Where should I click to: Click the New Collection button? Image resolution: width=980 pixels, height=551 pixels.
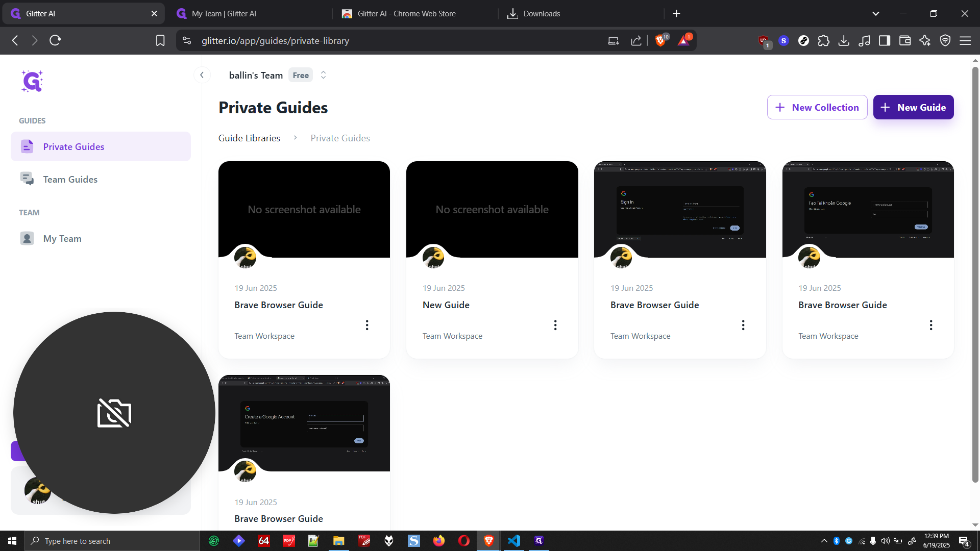tap(817, 107)
